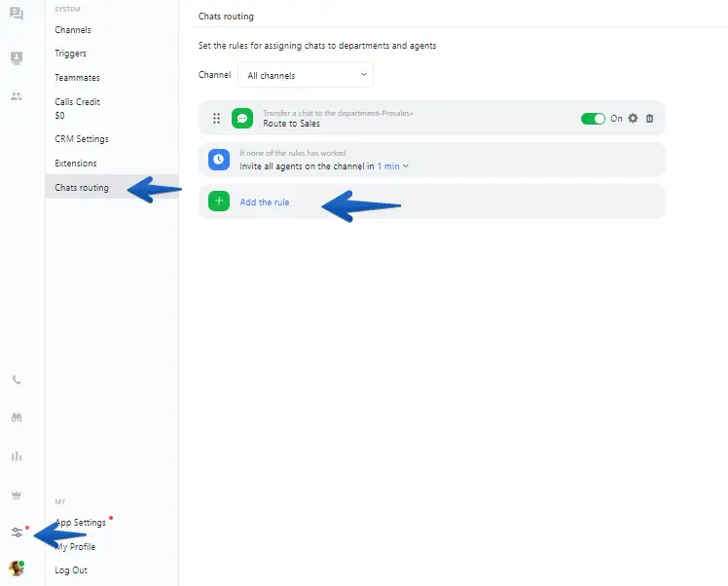Open Calls Credit $0 section

(77, 108)
